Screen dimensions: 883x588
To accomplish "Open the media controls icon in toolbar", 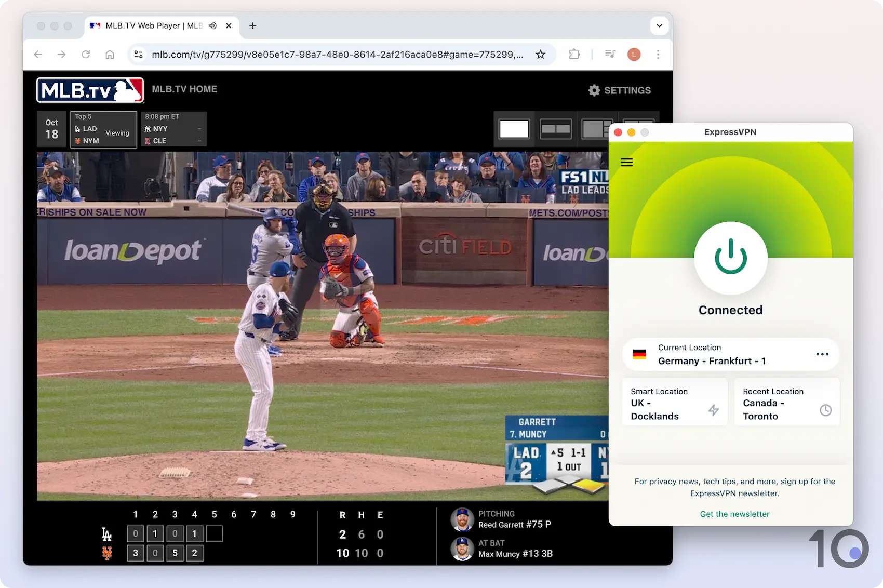I will click(610, 55).
